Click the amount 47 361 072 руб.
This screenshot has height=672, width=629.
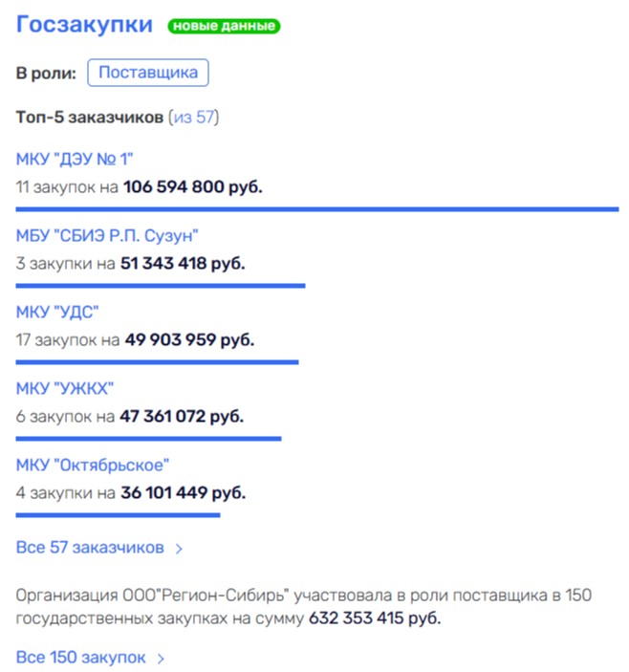[182, 416]
